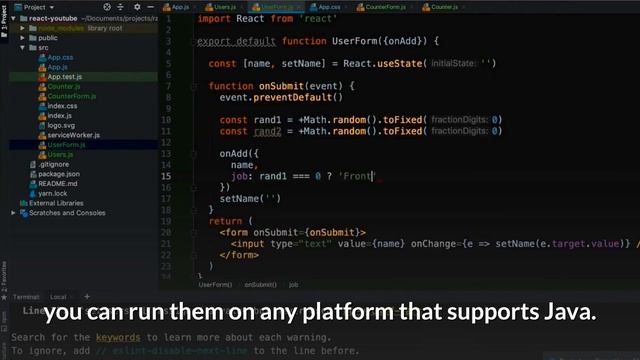Click line number 15 in gutter
This screenshot has width=640, height=360.
click(166, 176)
